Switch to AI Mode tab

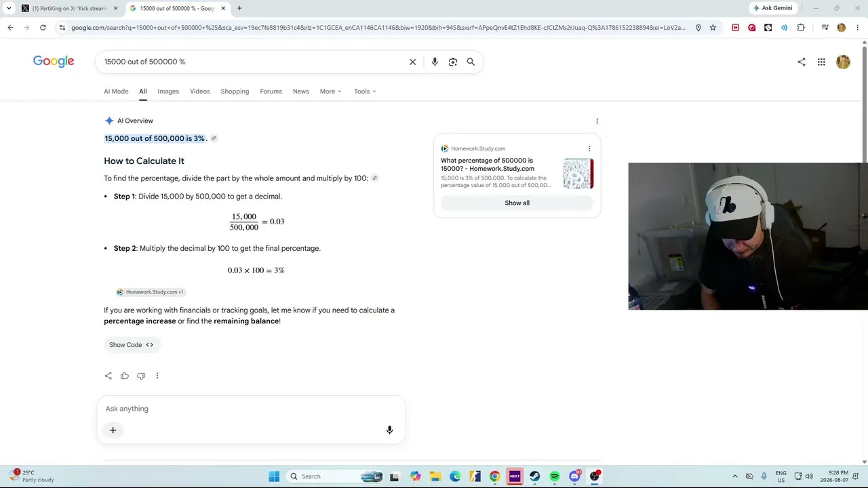coord(116,91)
